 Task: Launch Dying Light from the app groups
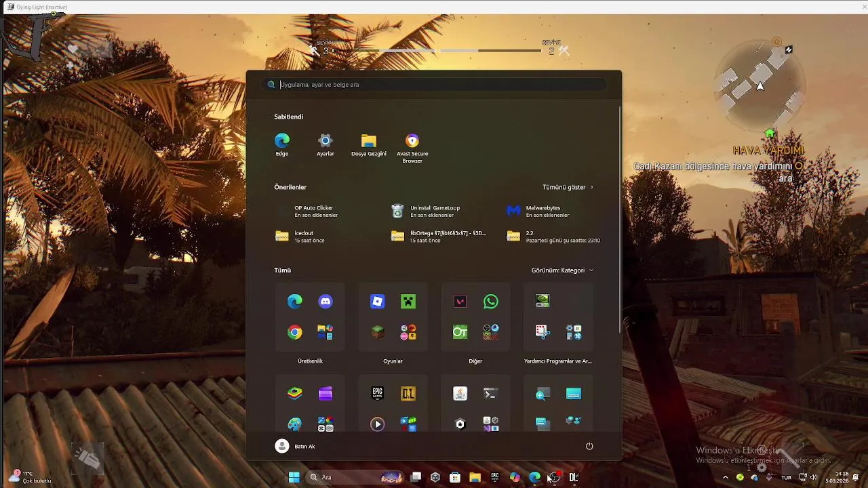(408, 393)
